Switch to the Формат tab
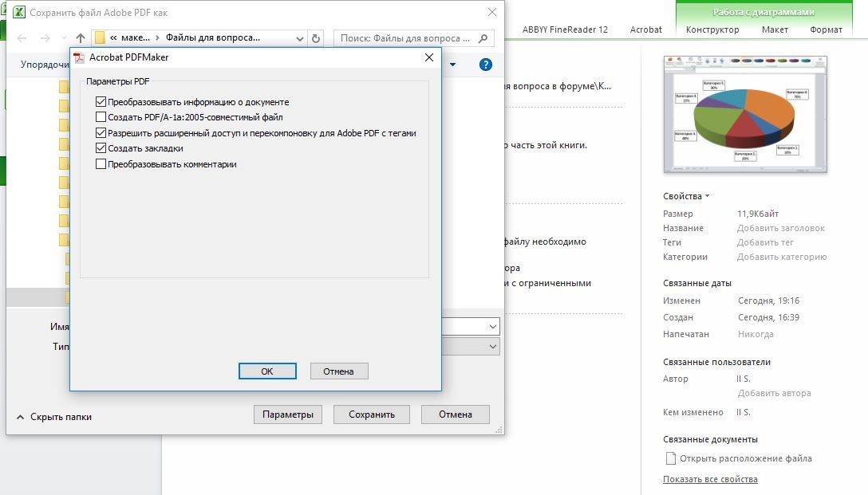The image size is (868, 495). (826, 29)
